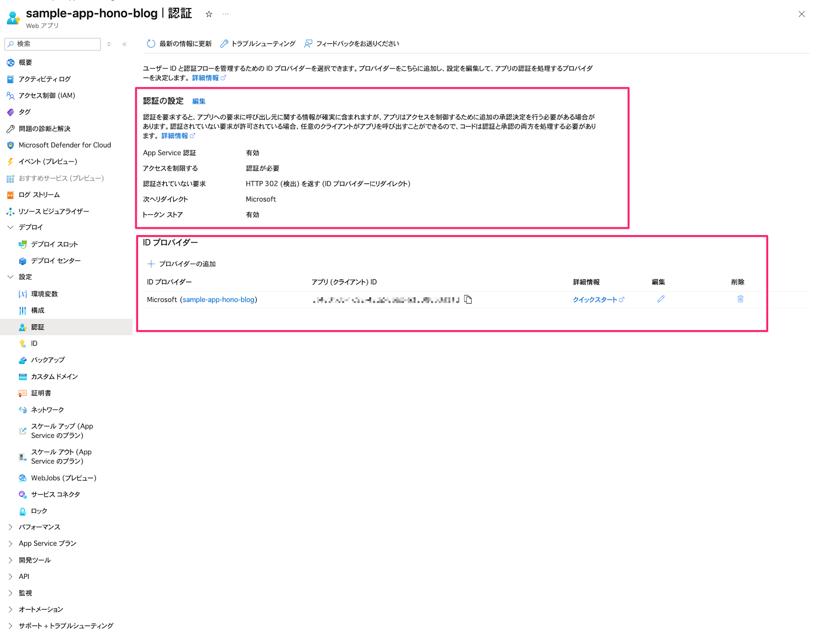The width and height of the screenshot is (819, 644).
Task: Open 詳細情報 link in the intro text
Action: click(x=209, y=78)
